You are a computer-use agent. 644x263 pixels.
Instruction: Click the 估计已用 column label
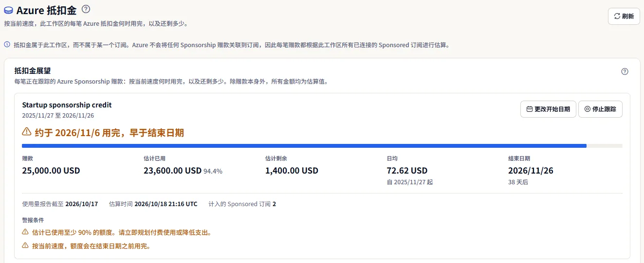(154, 158)
